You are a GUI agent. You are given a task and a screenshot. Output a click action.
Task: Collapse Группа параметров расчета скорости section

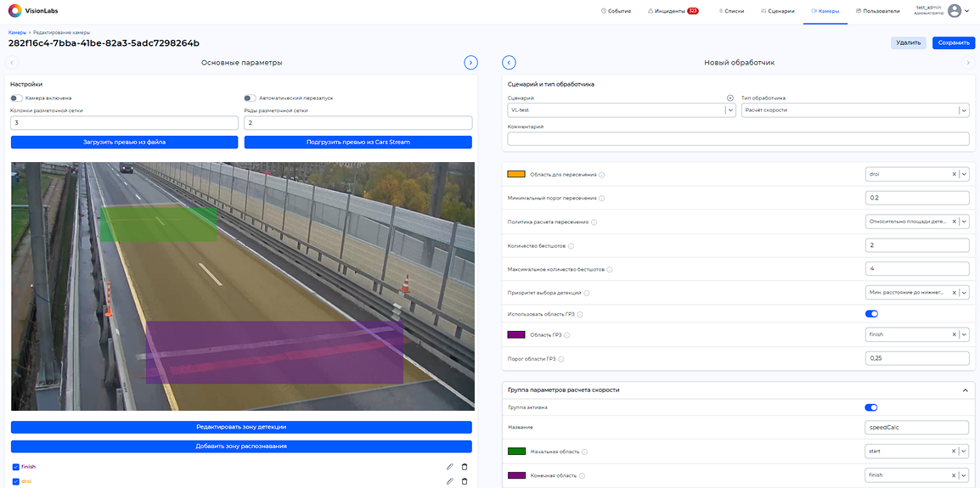coord(964,390)
